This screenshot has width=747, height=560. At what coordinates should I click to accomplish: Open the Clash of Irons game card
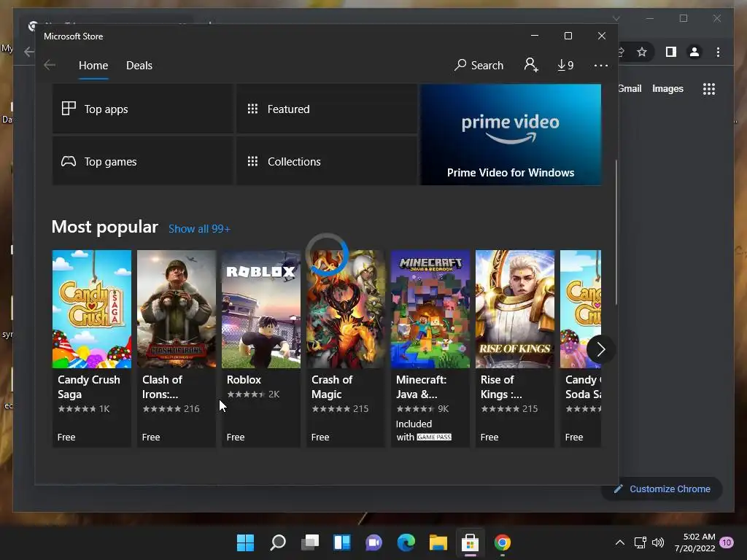[177, 348]
